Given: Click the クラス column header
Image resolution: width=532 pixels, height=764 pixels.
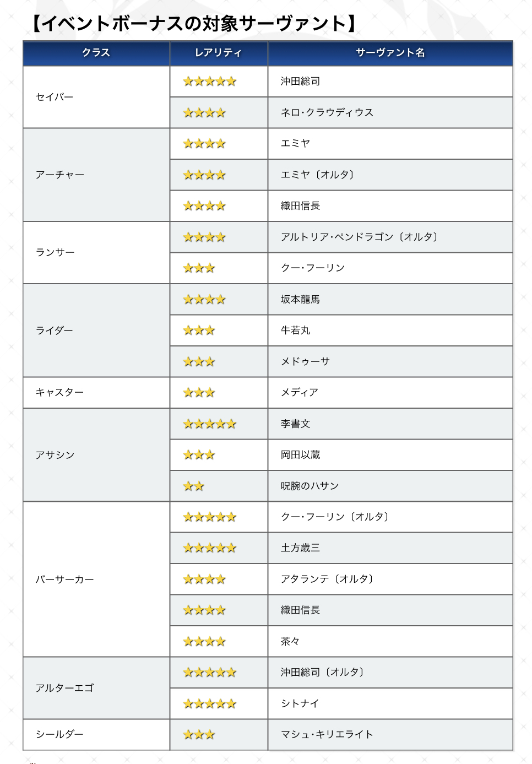Looking at the screenshot, I should point(96,53).
